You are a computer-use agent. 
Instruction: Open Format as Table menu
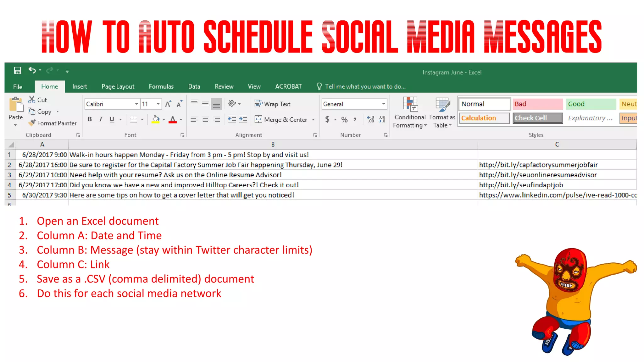click(x=442, y=112)
